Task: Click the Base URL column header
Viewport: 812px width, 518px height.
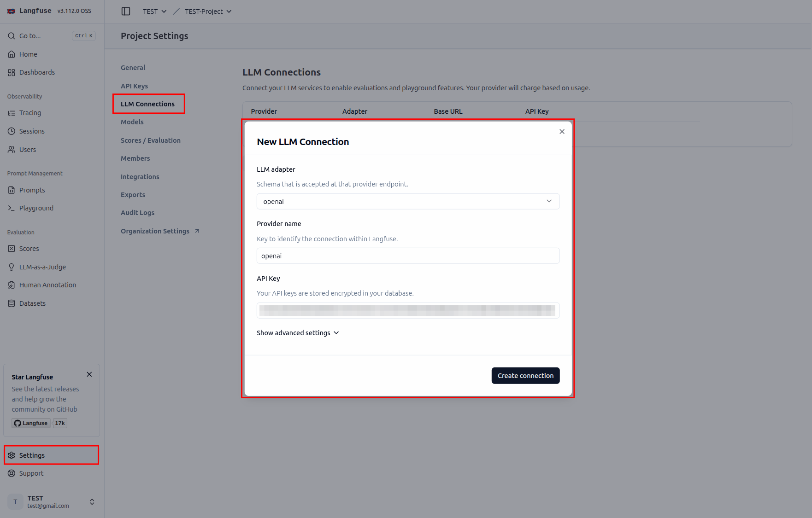Action: (448, 111)
